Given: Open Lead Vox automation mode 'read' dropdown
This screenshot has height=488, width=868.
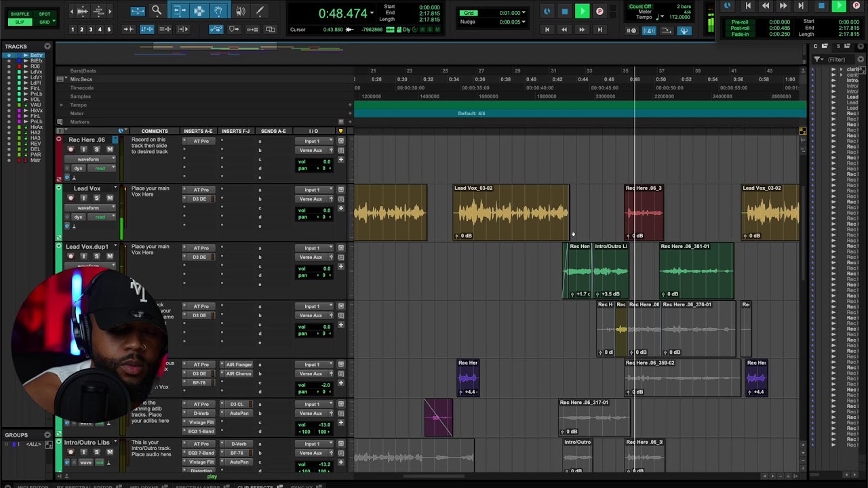Looking at the screenshot, I should click(102, 217).
